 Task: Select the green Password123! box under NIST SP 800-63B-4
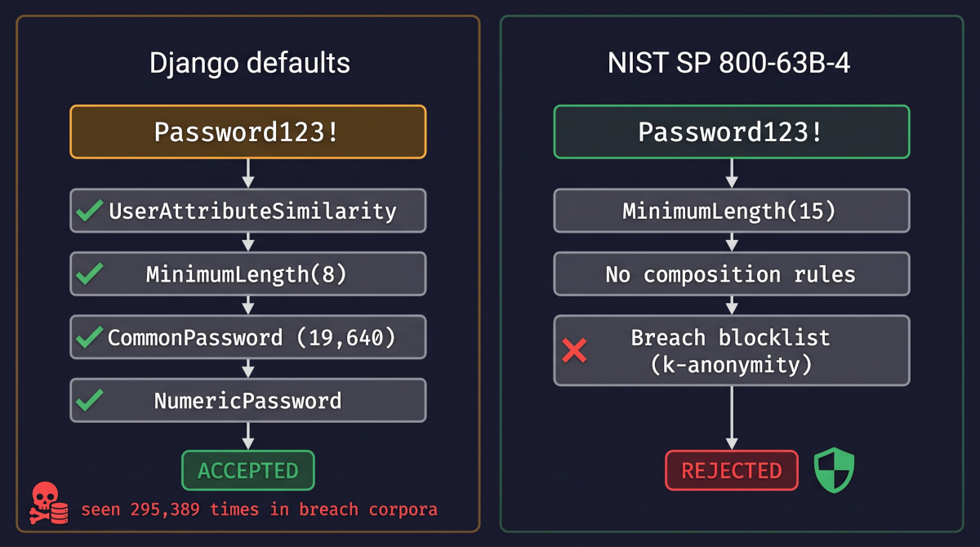point(732,131)
